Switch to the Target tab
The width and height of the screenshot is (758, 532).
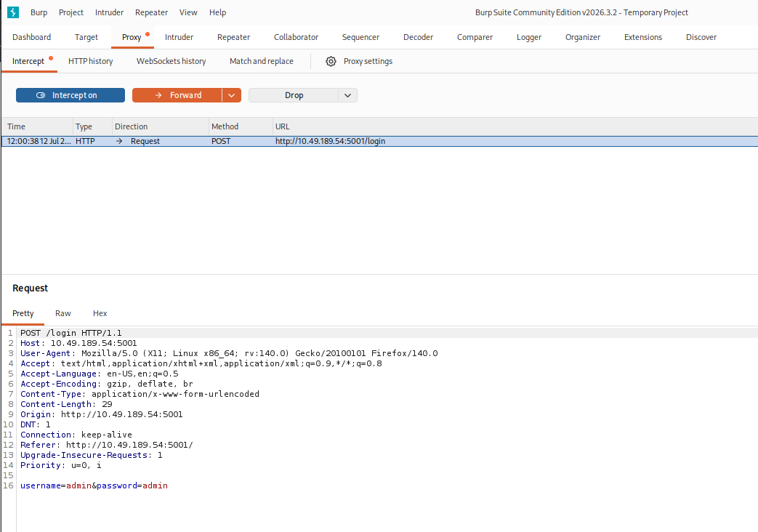pos(86,37)
